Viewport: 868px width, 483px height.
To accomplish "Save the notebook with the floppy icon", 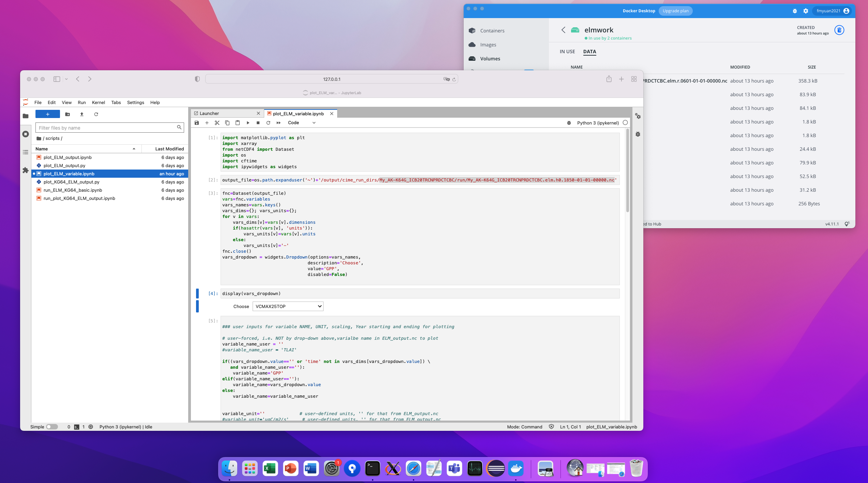I will coord(197,123).
